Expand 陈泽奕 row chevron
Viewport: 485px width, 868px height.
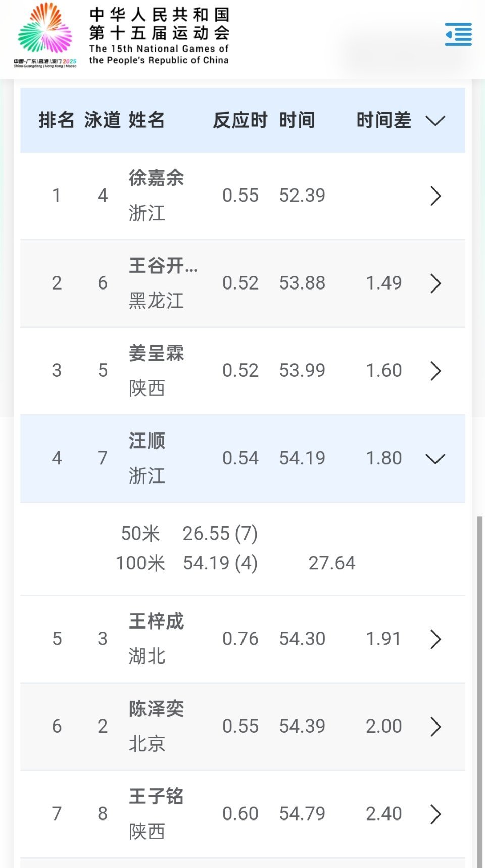[435, 727]
